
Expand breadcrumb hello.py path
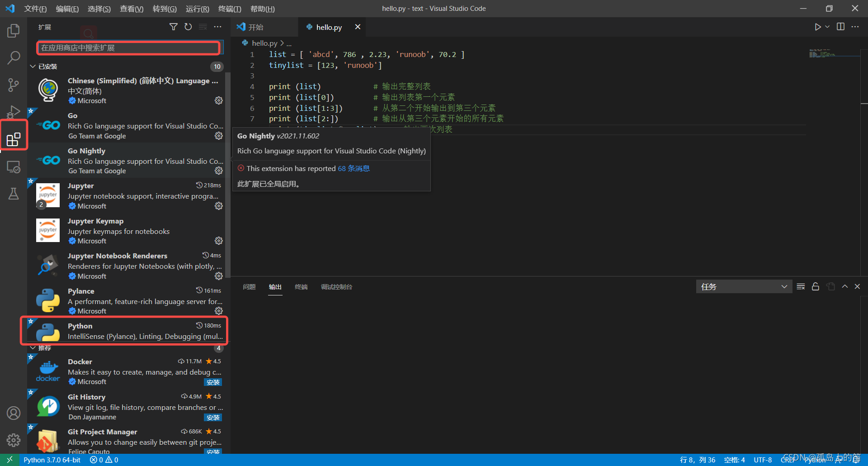tap(264, 43)
